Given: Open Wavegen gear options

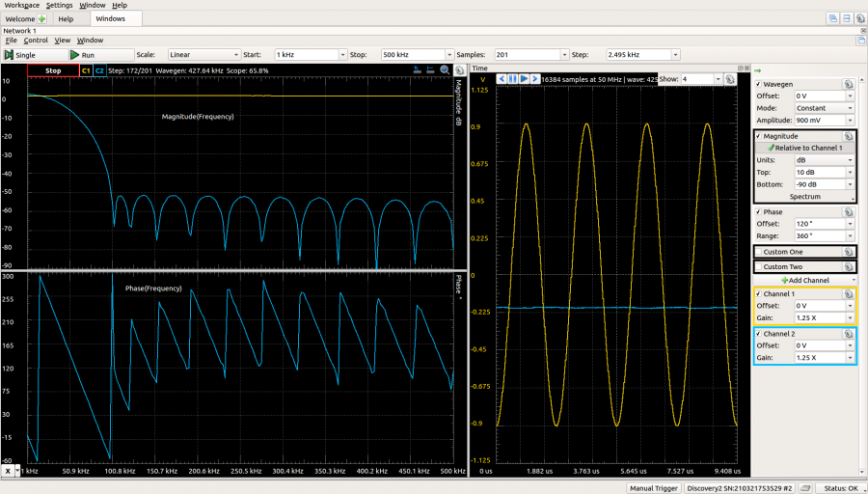Looking at the screenshot, I should [x=848, y=84].
